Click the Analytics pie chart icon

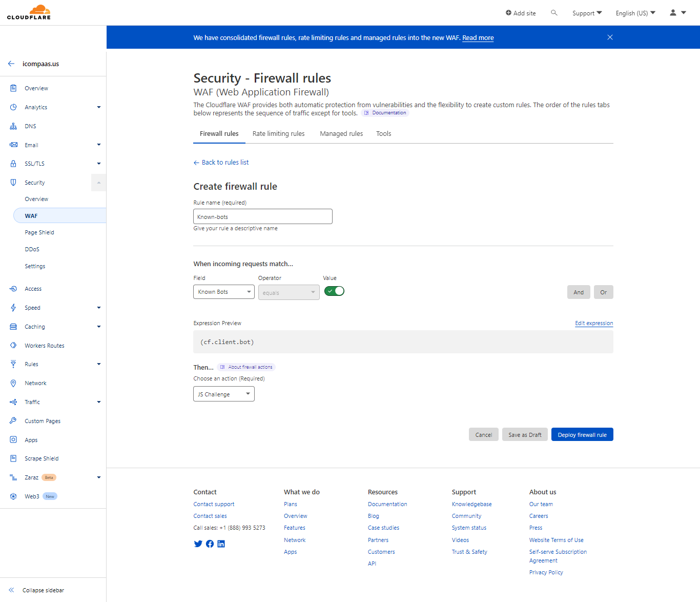(13, 107)
